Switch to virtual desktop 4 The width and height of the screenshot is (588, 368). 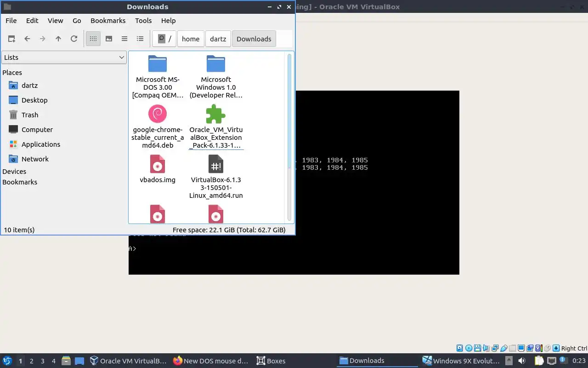tap(53, 361)
